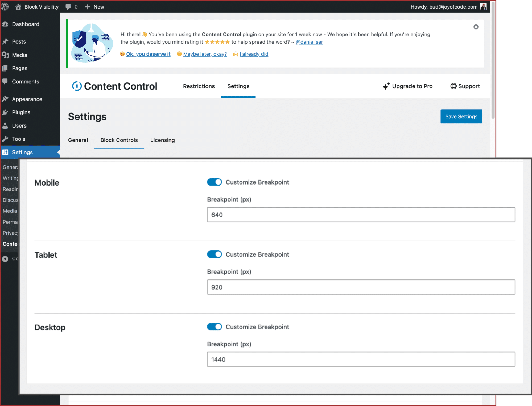Open the Privacy settings submenu item

click(x=10, y=233)
